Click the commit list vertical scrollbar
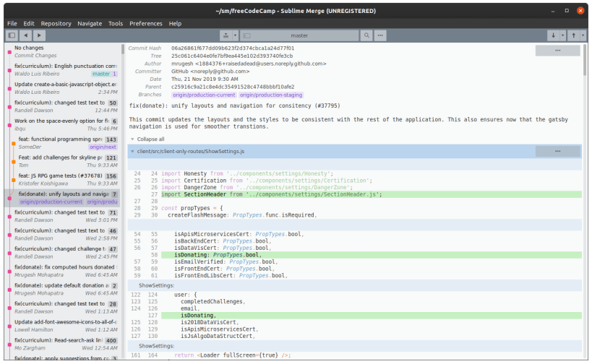The height and width of the screenshot is (364, 592). [123, 49]
